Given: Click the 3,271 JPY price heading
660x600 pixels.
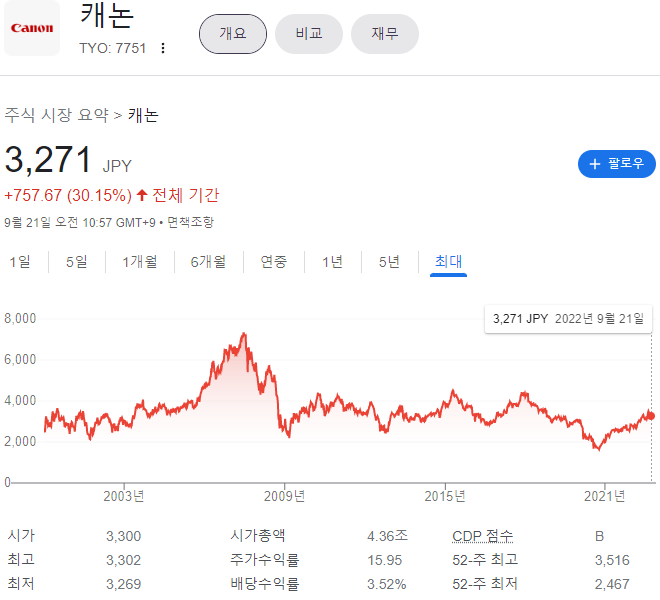Looking at the screenshot, I should pos(68,160).
